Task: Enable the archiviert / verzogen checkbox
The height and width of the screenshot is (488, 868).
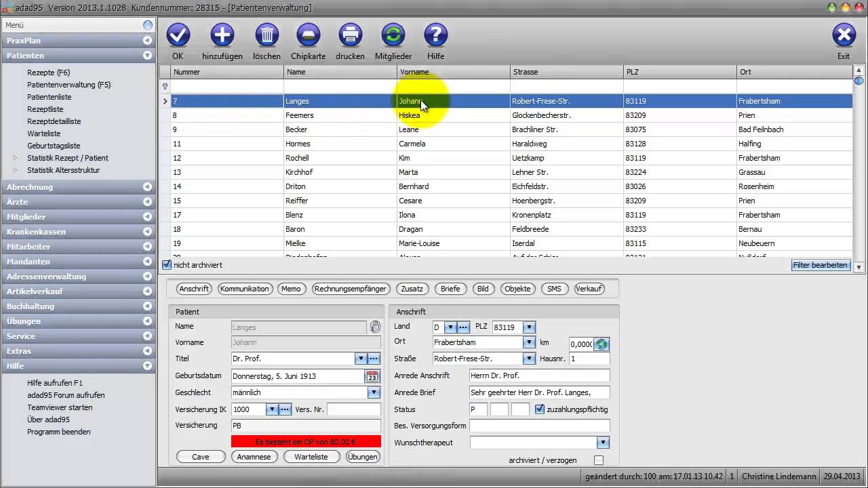Action: 598,460
